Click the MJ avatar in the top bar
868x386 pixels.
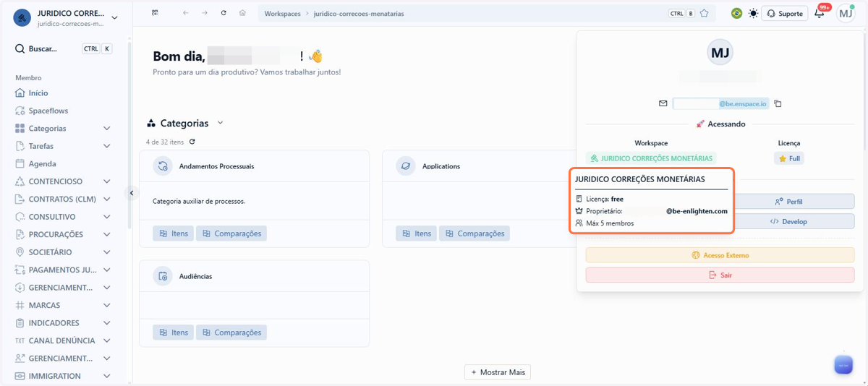pos(846,13)
